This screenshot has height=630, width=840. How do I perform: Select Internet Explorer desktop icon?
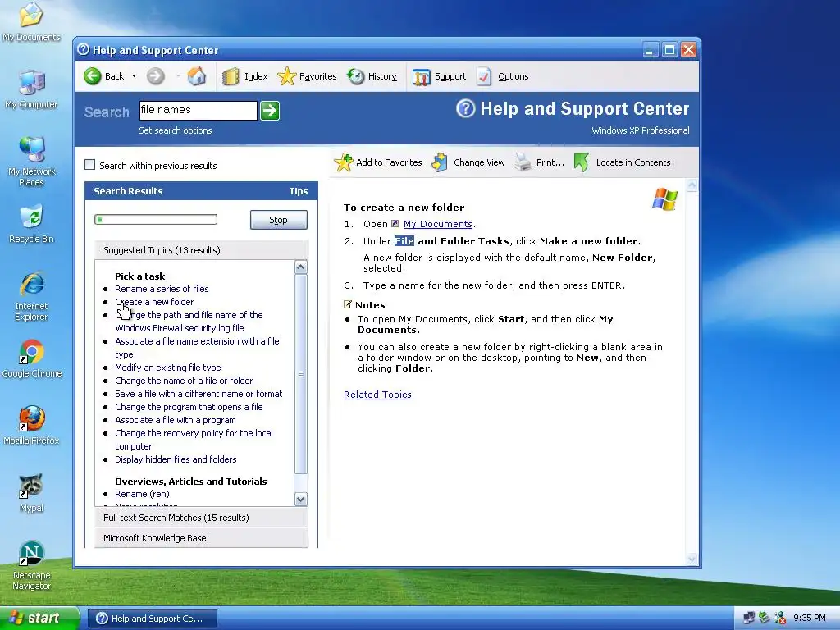coord(31,296)
